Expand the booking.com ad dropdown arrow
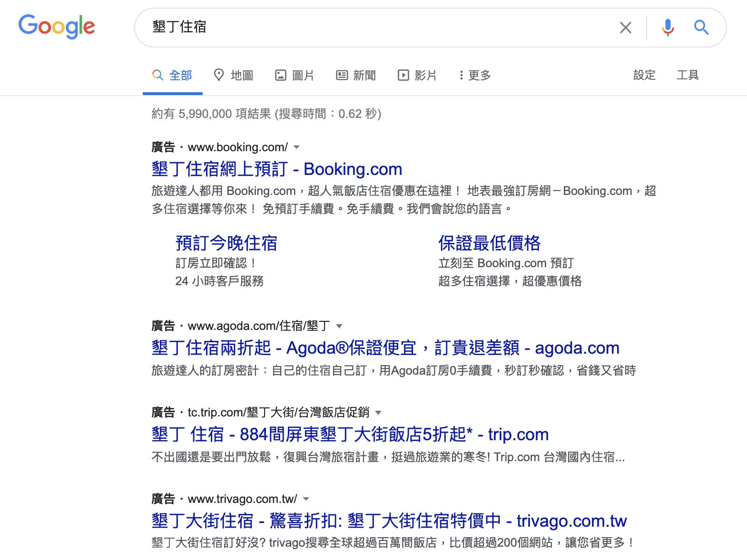The width and height of the screenshot is (747, 560). (x=296, y=147)
